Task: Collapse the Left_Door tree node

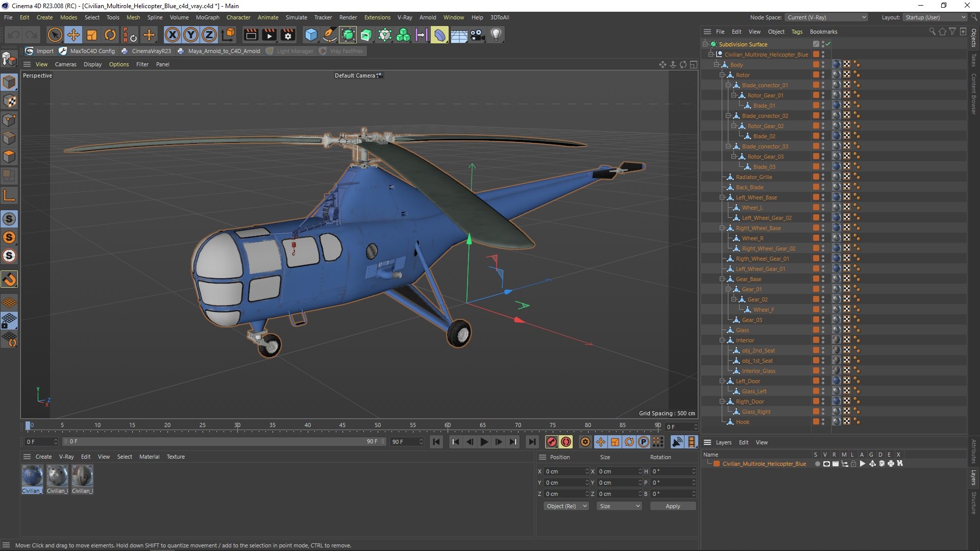Action: pyautogui.click(x=722, y=381)
